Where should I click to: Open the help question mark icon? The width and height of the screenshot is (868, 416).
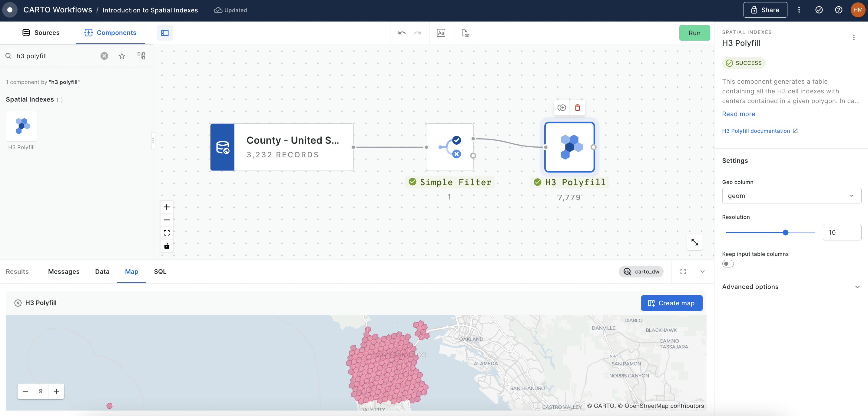pos(838,10)
